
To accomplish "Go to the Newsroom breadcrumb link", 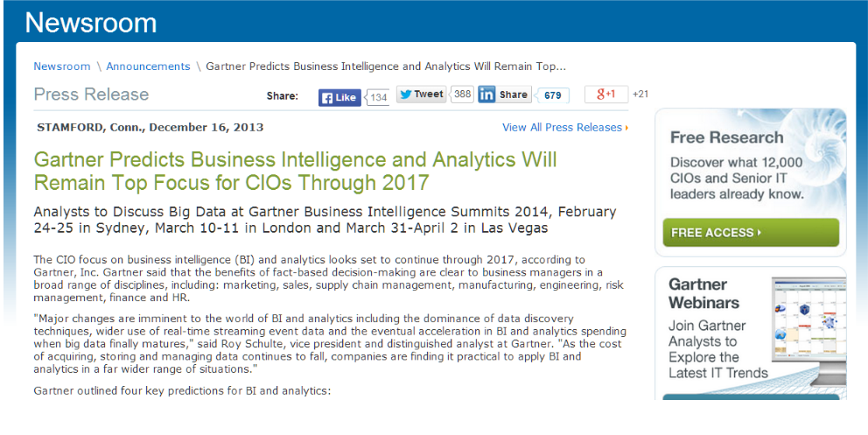I will coord(61,67).
